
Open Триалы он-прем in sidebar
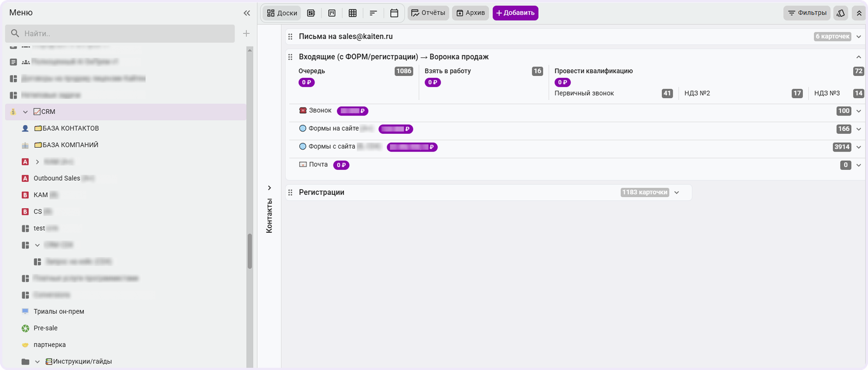59,311
